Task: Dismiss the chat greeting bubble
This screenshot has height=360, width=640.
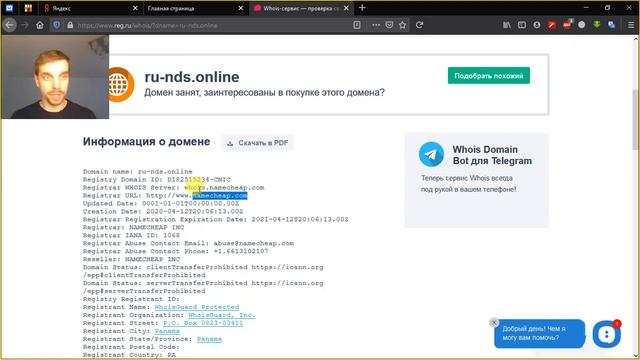Action: [x=494, y=322]
